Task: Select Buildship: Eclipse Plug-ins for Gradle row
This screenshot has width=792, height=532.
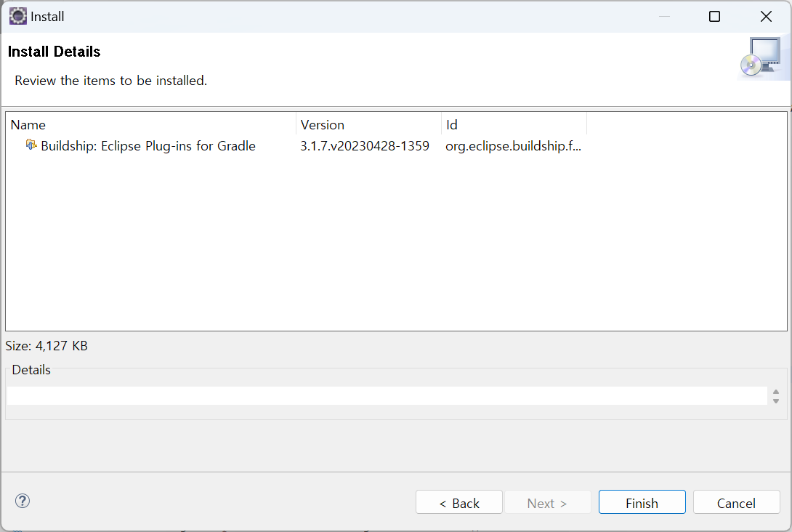Action: (x=148, y=146)
